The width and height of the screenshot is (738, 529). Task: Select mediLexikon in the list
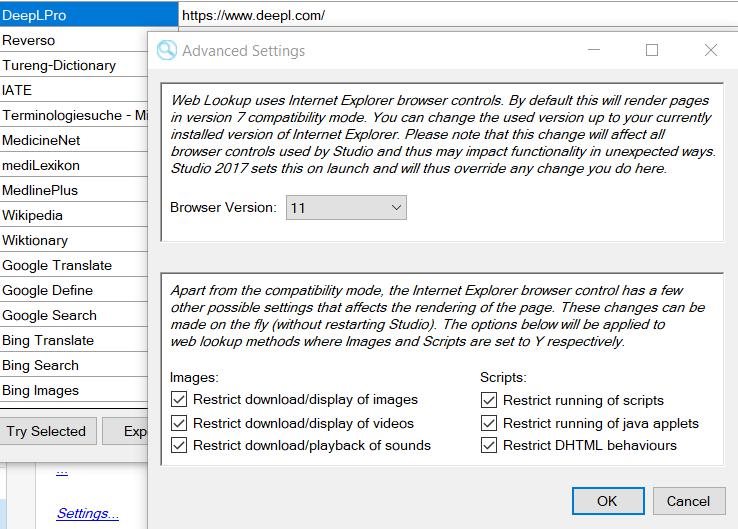click(x=74, y=165)
